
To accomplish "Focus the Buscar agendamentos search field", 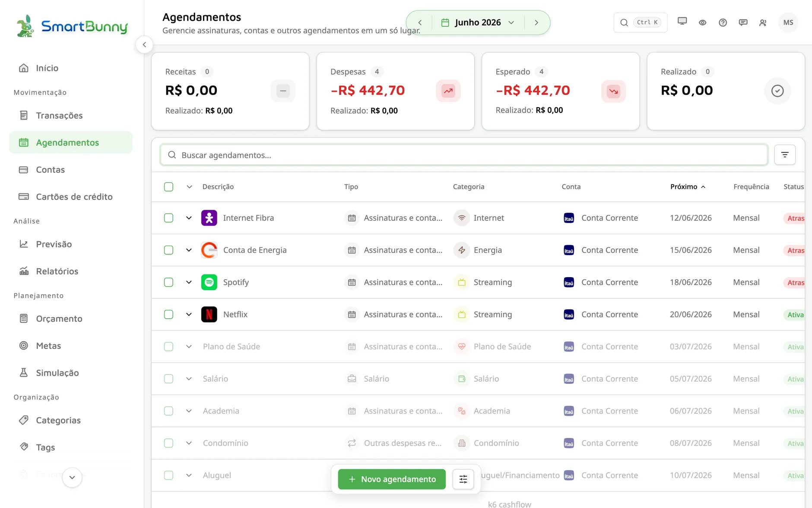I will [x=464, y=155].
